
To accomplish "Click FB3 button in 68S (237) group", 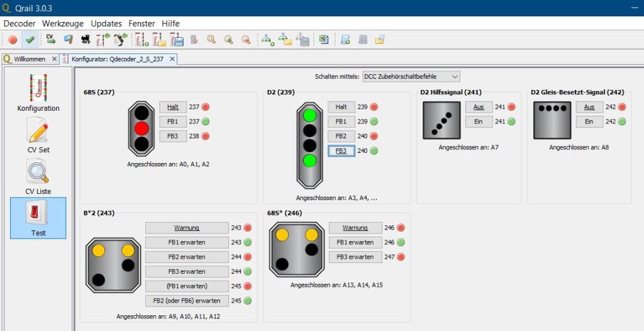I will pos(173,136).
